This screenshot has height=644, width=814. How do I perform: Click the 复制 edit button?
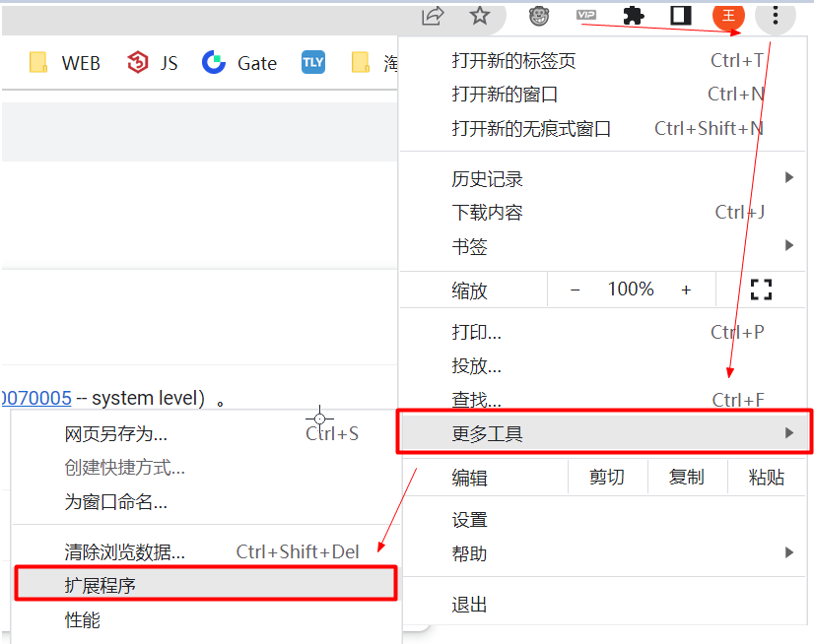687,478
